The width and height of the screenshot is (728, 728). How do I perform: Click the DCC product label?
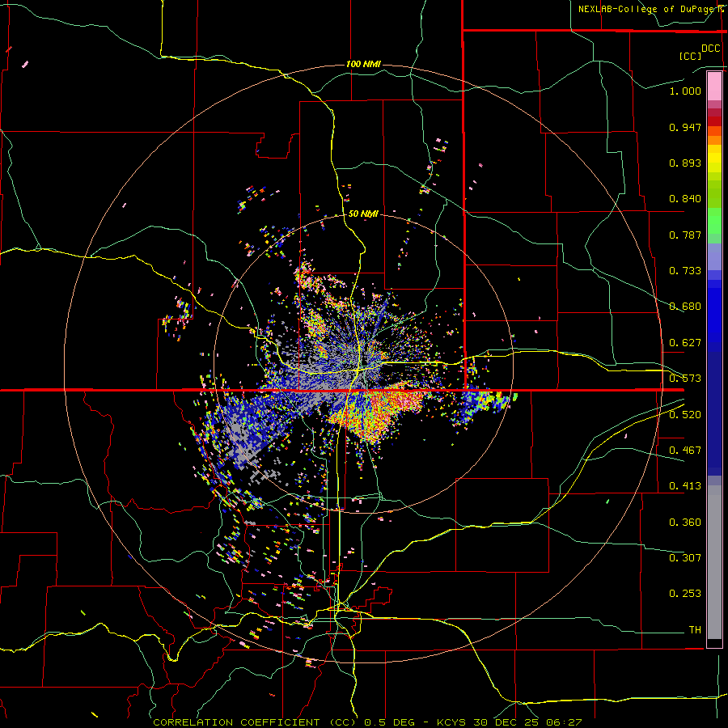[711, 49]
